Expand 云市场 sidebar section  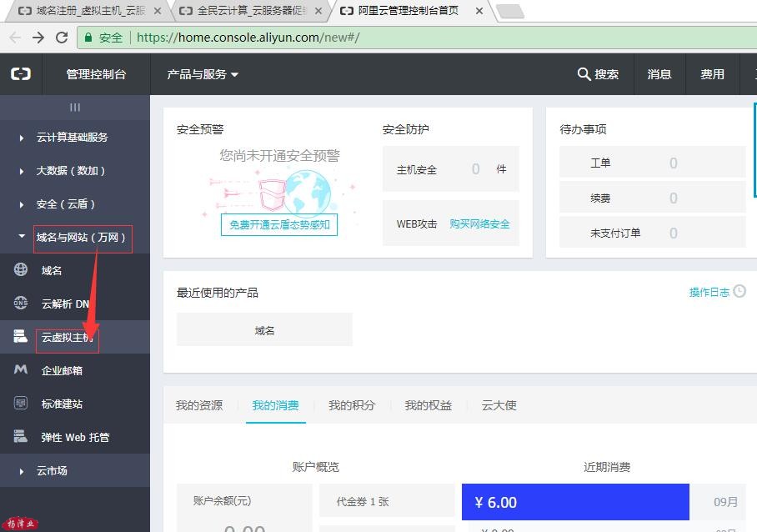75,470
